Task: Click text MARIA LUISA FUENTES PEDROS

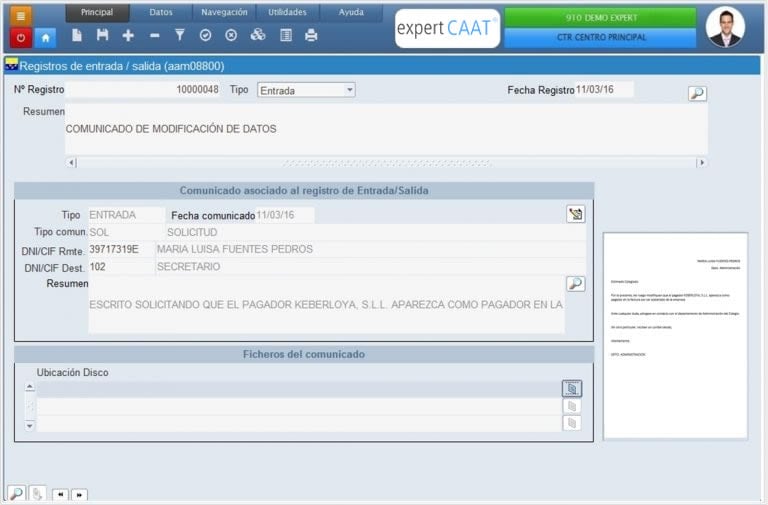Action: pyautogui.click(x=235, y=249)
